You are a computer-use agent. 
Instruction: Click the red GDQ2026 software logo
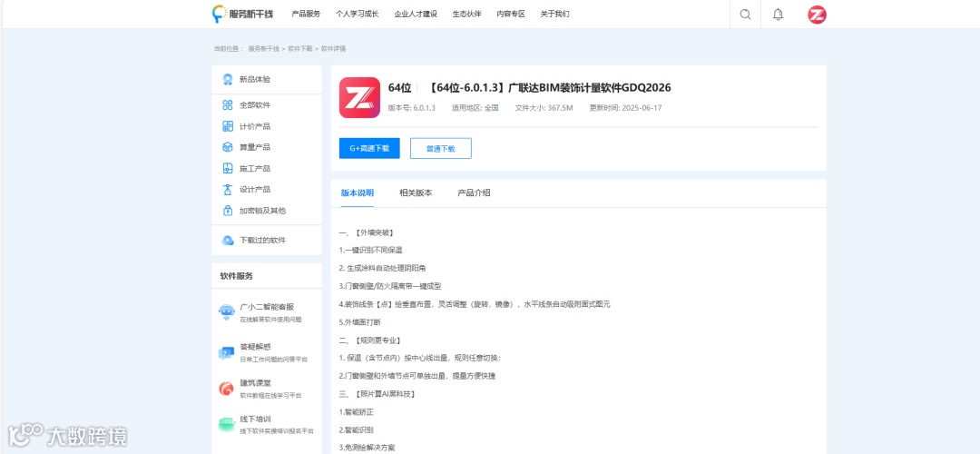point(359,97)
